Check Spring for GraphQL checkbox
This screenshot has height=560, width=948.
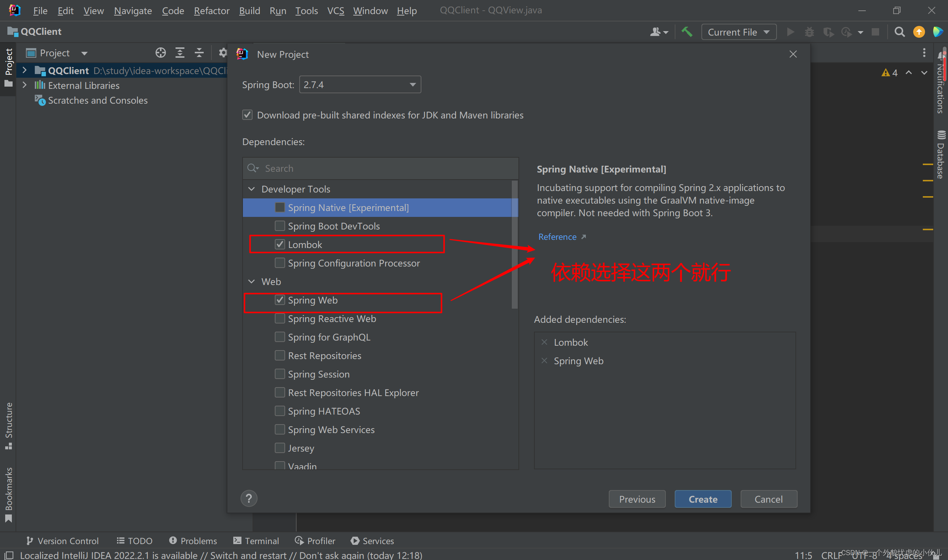tap(280, 336)
